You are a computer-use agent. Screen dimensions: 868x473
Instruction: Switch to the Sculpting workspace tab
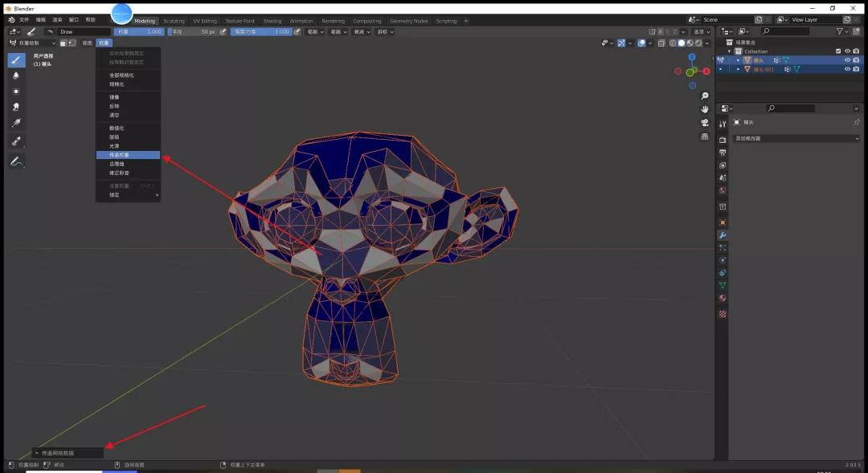click(x=174, y=21)
